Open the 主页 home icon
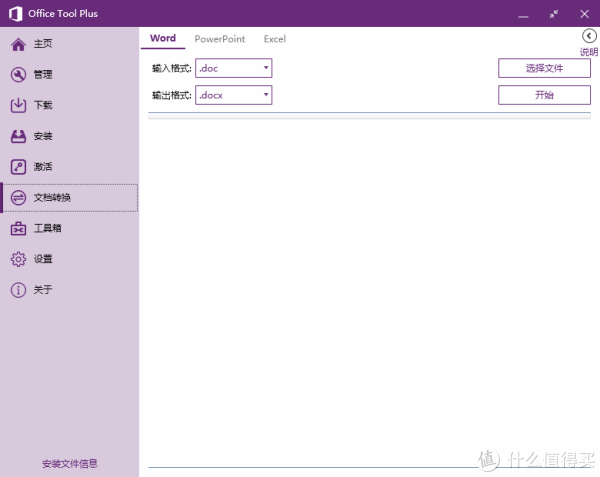Screen dimensions: 600x477 coord(18,44)
